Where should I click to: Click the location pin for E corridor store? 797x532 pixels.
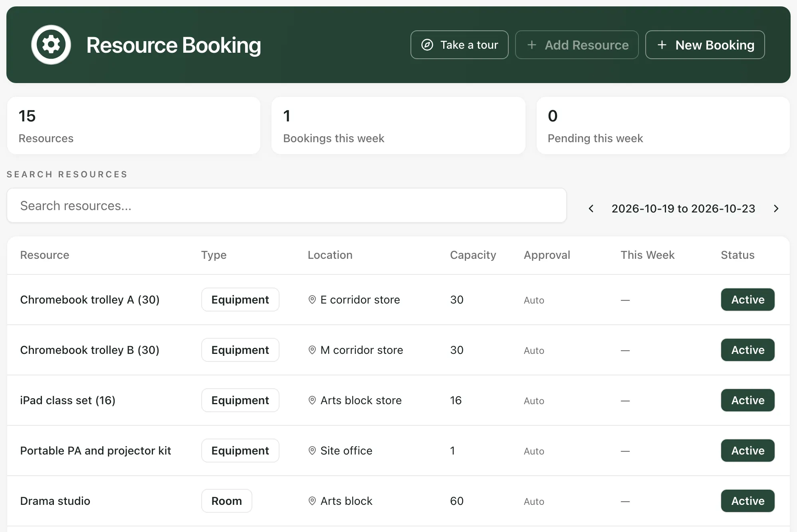312,300
